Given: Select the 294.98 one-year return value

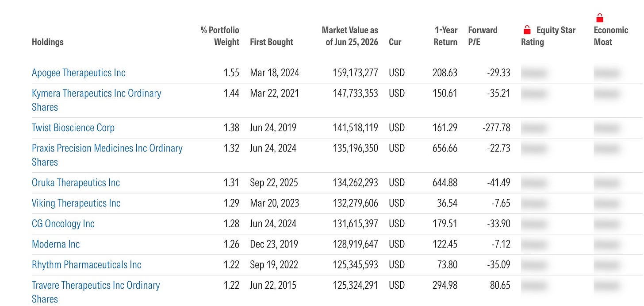Looking at the screenshot, I should click(445, 285).
